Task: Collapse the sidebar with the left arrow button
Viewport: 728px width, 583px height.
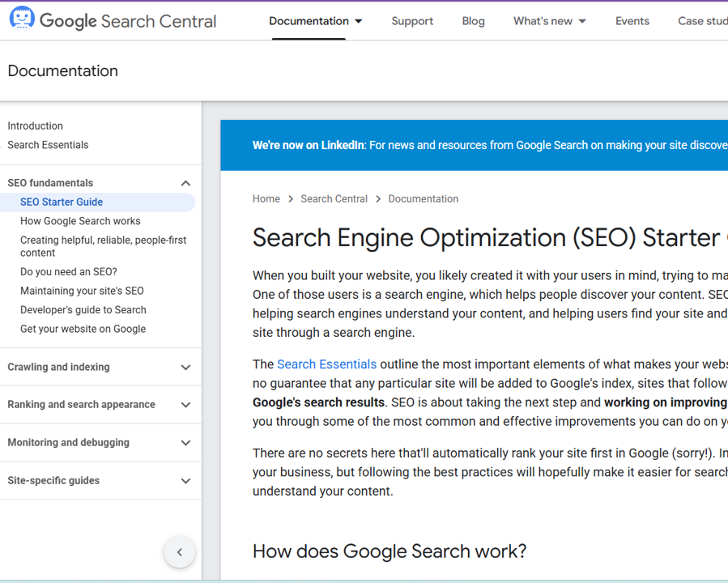Action: coord(179,552)
